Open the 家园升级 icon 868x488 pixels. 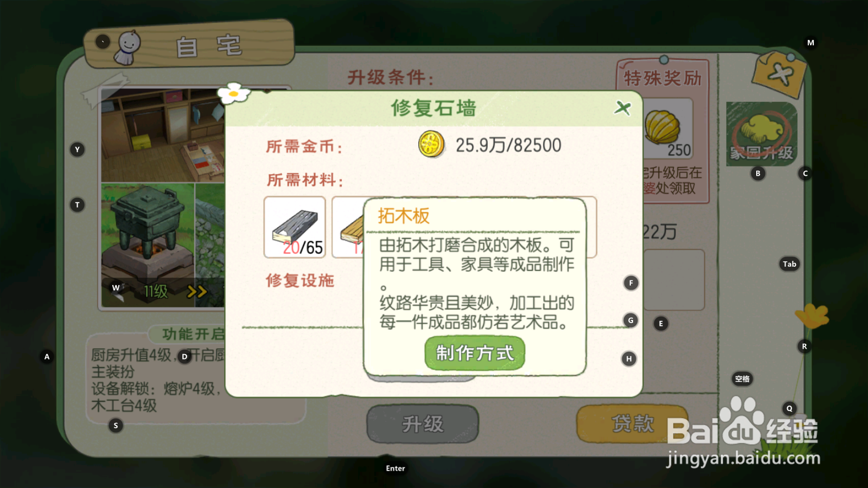tap(762, 134)
